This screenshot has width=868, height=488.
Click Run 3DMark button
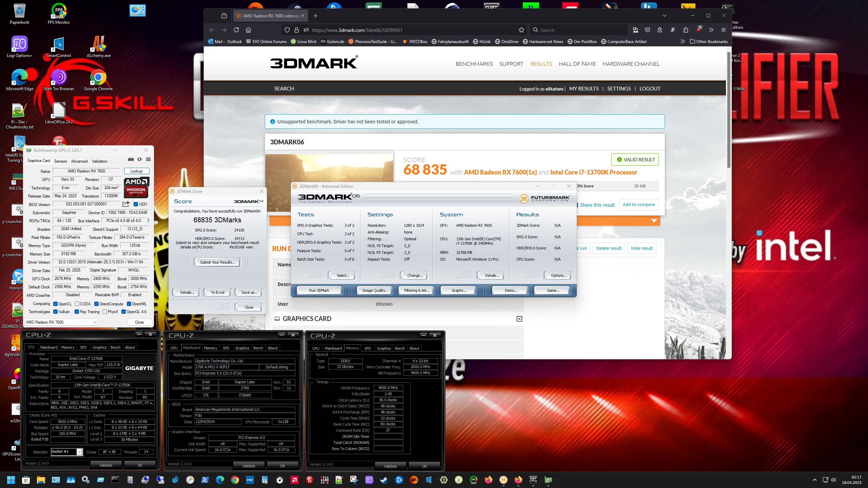tap(319, 290)
